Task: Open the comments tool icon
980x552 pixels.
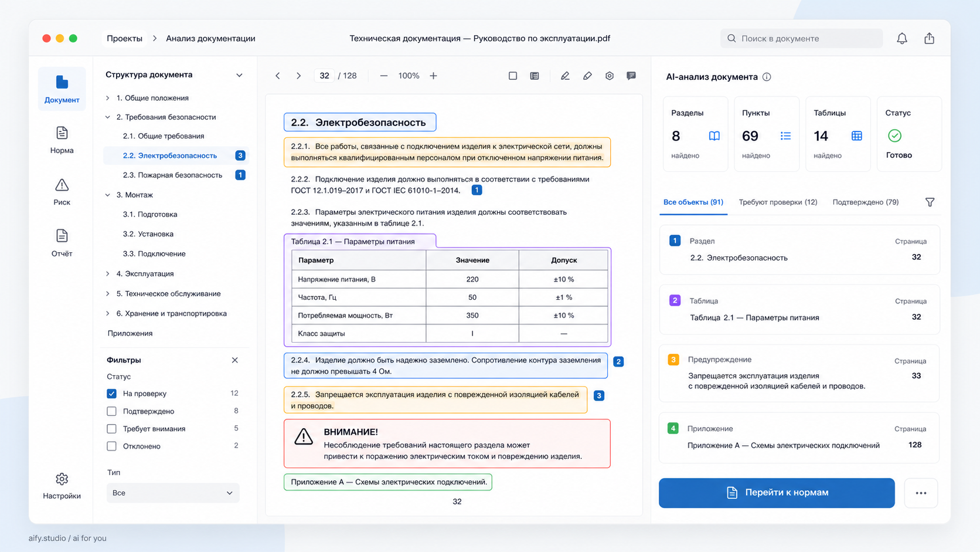Action: tap(631, 76)
